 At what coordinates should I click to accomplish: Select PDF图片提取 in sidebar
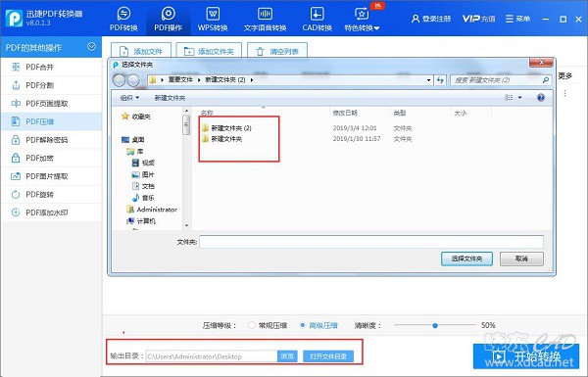tap(51, 176)
